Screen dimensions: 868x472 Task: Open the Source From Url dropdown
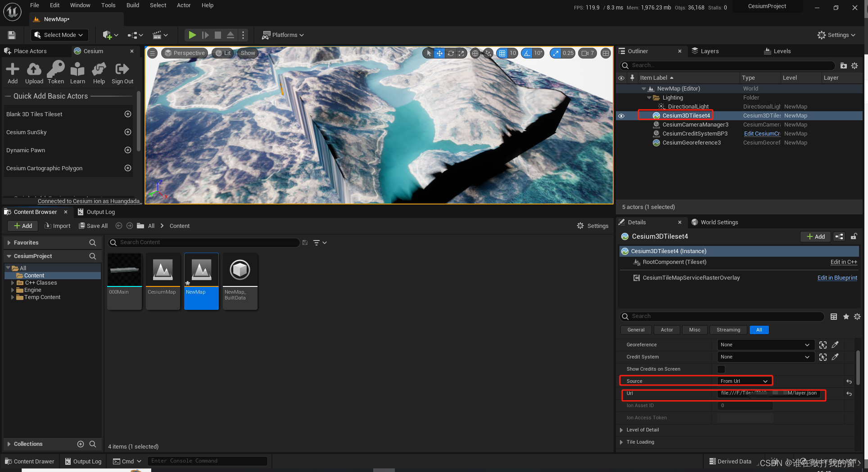coord(744,381)
